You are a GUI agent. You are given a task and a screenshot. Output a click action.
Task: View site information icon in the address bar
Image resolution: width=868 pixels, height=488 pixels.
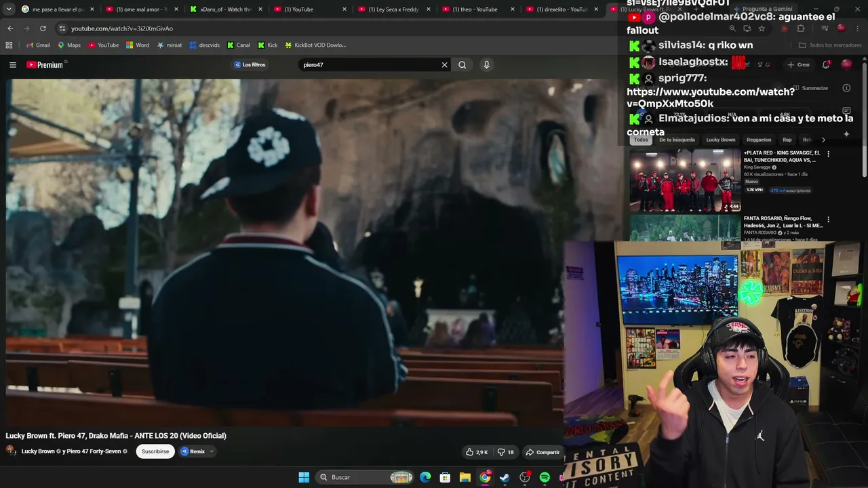point(62,28)
